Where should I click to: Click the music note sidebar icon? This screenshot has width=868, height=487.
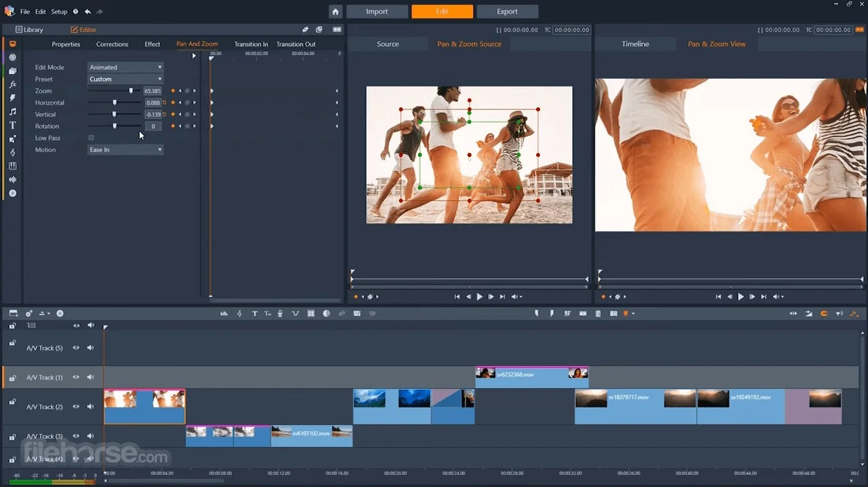click(x=12, y=111)
